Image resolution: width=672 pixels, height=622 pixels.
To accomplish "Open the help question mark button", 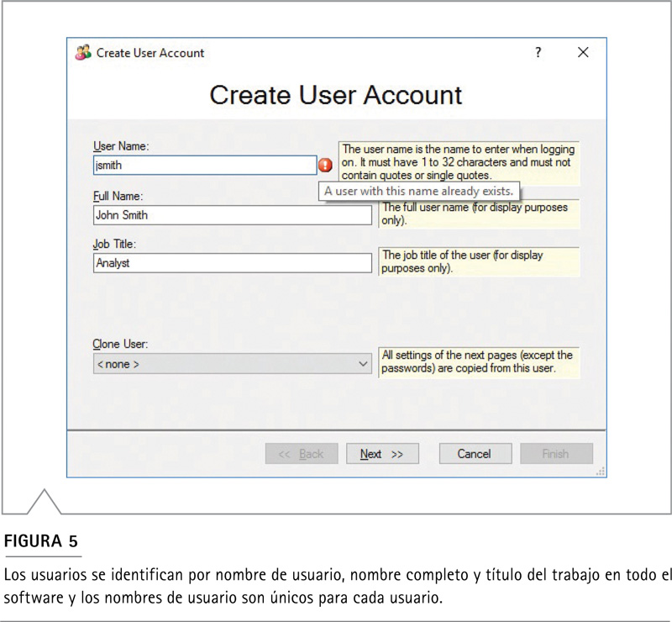I will 538,52.
